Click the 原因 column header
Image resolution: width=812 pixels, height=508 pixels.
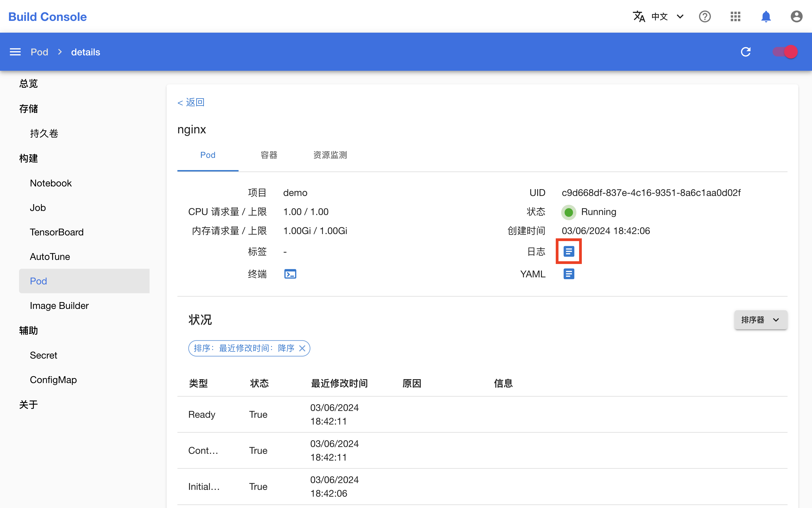[x=412, y=383]
